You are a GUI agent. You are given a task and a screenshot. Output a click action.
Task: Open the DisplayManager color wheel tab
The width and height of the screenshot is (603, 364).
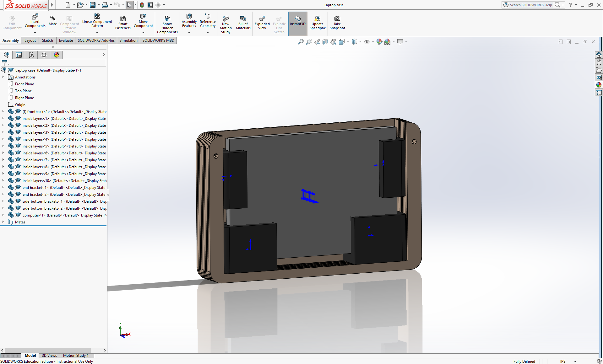pyautogui.click(x=57, y=55)
